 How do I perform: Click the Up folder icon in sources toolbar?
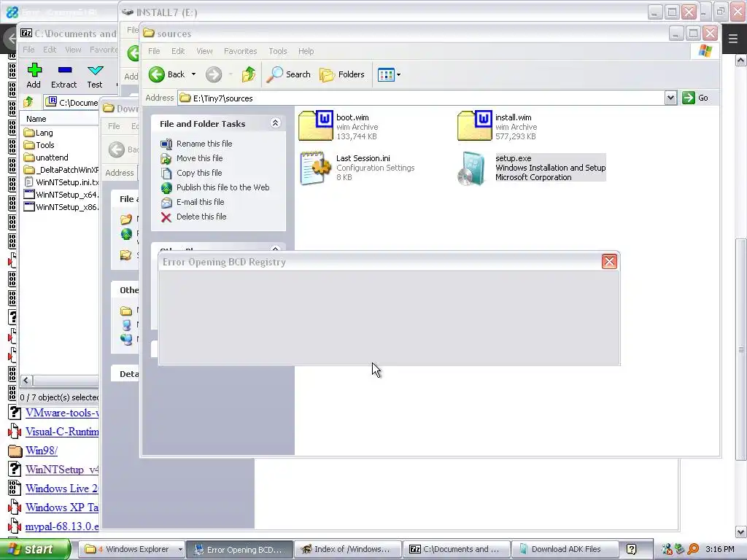click(248, 74)
